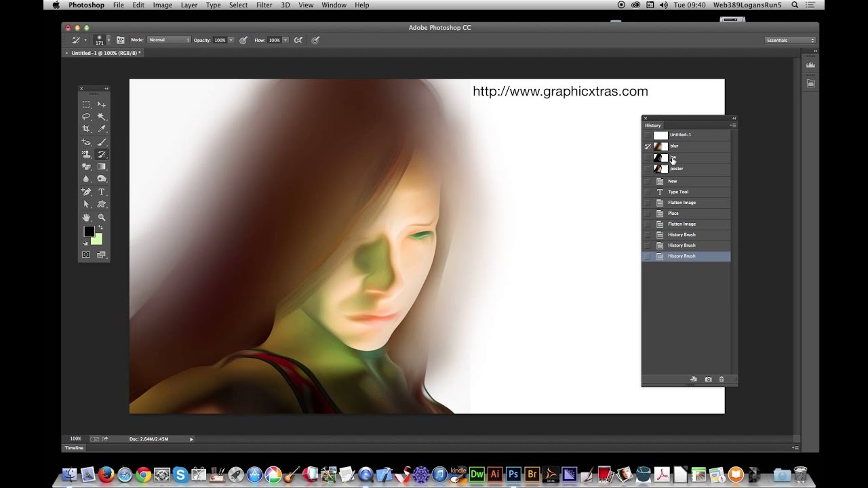The width and height of the screenshot is (868, 488).
Task: Select the Rectangular Marquee tool
Action: point(86,104)
